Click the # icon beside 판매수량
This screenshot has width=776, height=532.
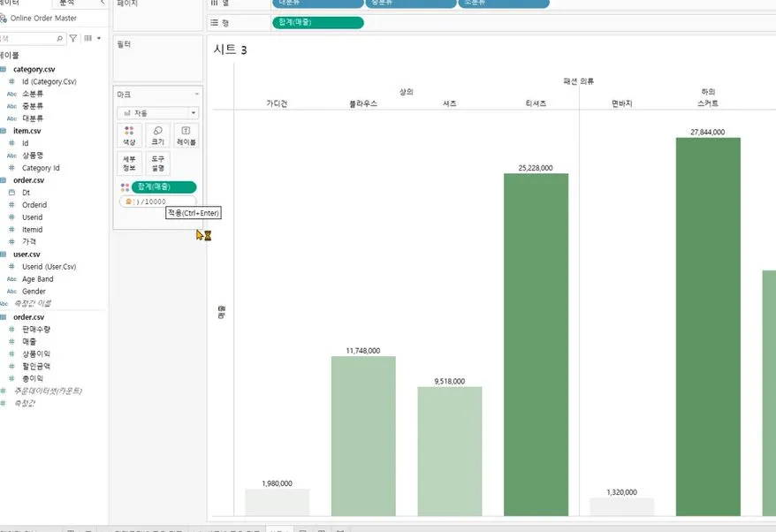(x=11, y=330)
